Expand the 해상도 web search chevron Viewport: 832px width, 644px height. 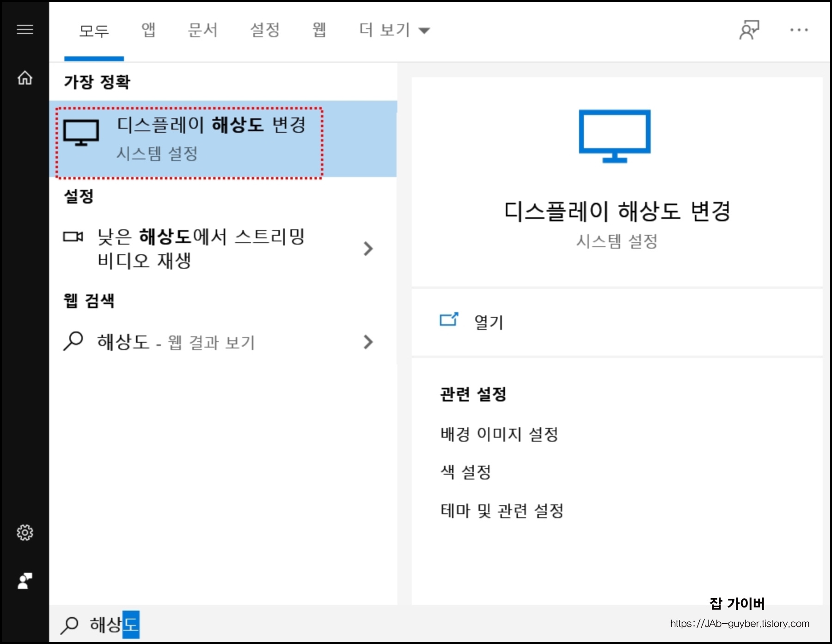[367, 342]
